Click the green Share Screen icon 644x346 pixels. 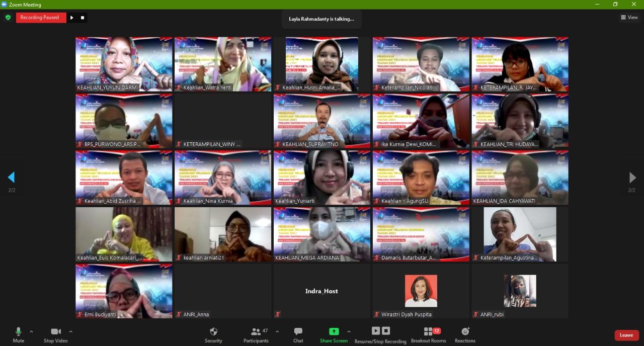point(334,331)
